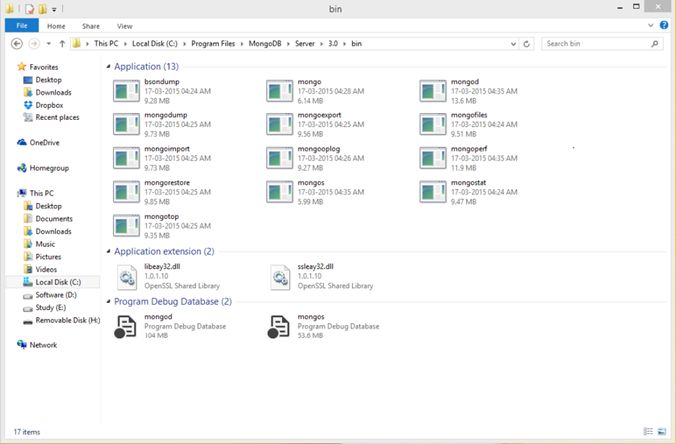Select the mongoimport application icon

(x=126, y=158)
